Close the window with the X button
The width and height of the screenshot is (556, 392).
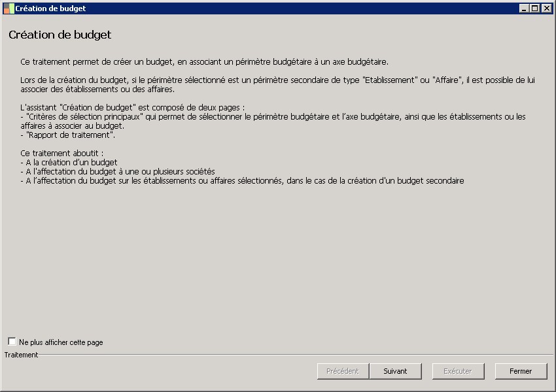[x=546, y=8]
